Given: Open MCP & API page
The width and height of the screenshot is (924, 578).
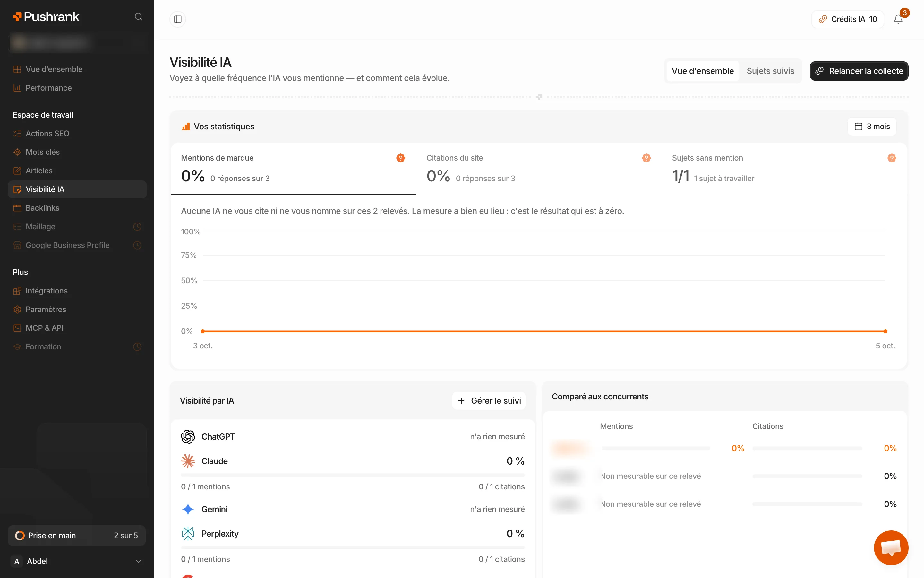Looking at the screenshot, I should pyautogui.click(x=77, y=328).
